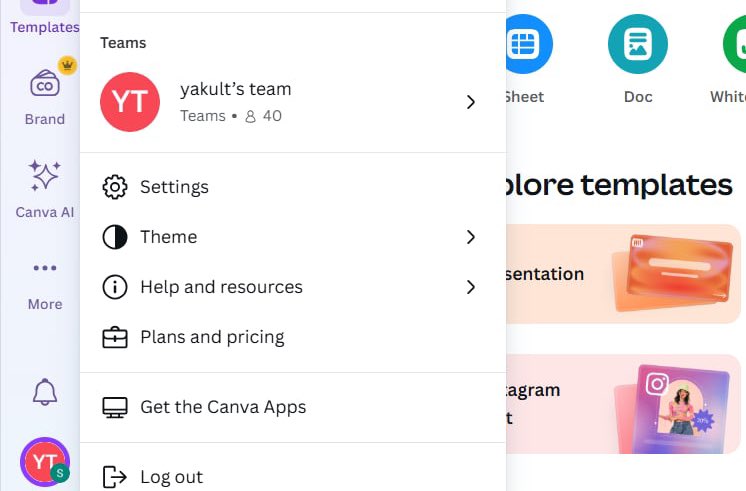Click the Canva AI label
Screen dimensions: 746x491
coord(45,212)
